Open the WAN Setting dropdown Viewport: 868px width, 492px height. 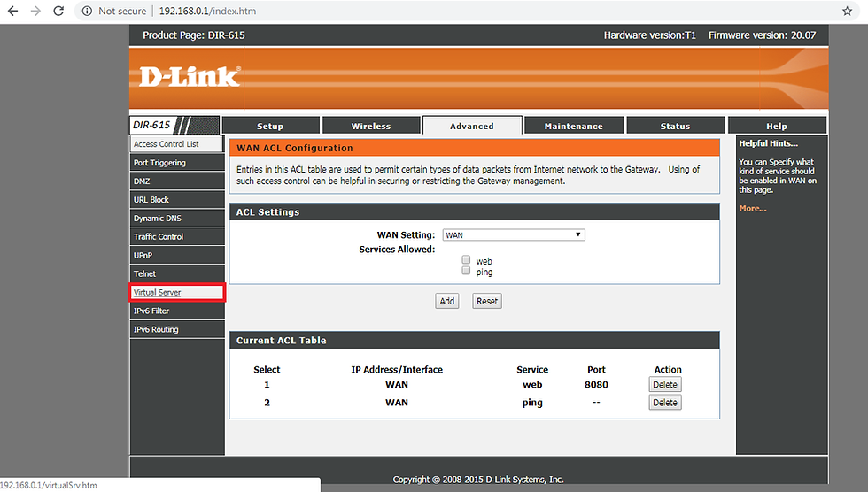click(514, 235)
